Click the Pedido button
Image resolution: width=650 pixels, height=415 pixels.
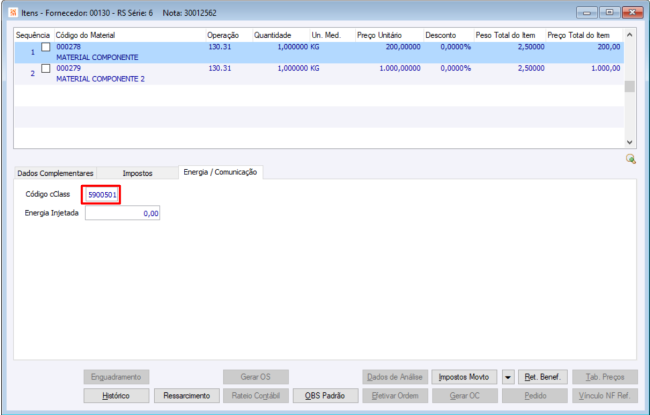[x=535, y=396]
